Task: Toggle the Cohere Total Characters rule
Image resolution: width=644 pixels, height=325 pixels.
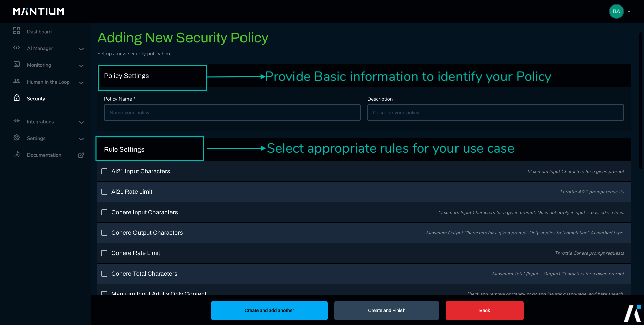Action: [104, 274]
